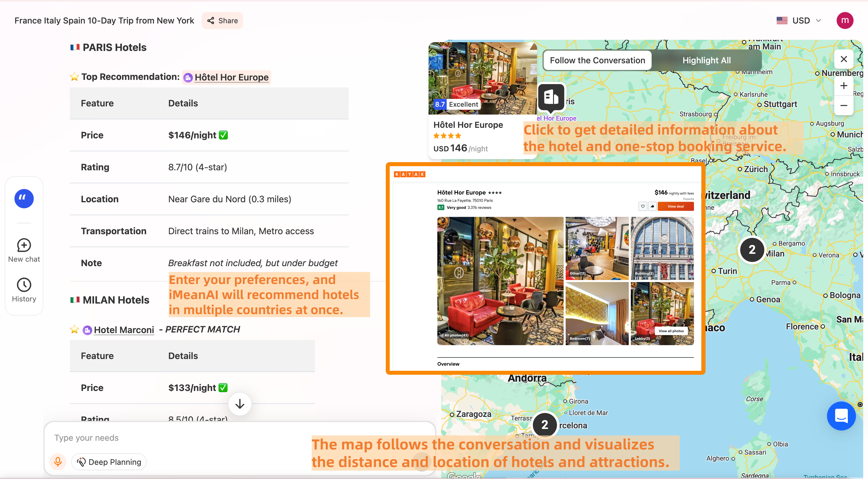Click View all photos button

671,331
